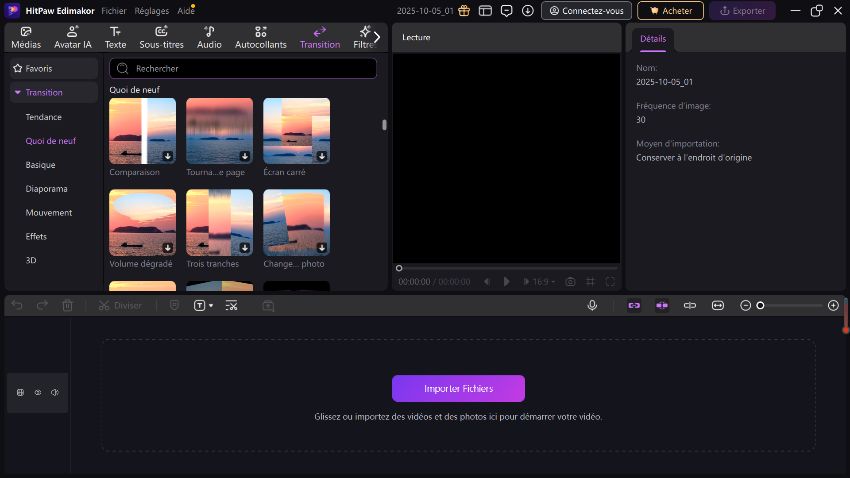Select the Comparaison transition thumbnail
The image size is (850, 478).
142,131
